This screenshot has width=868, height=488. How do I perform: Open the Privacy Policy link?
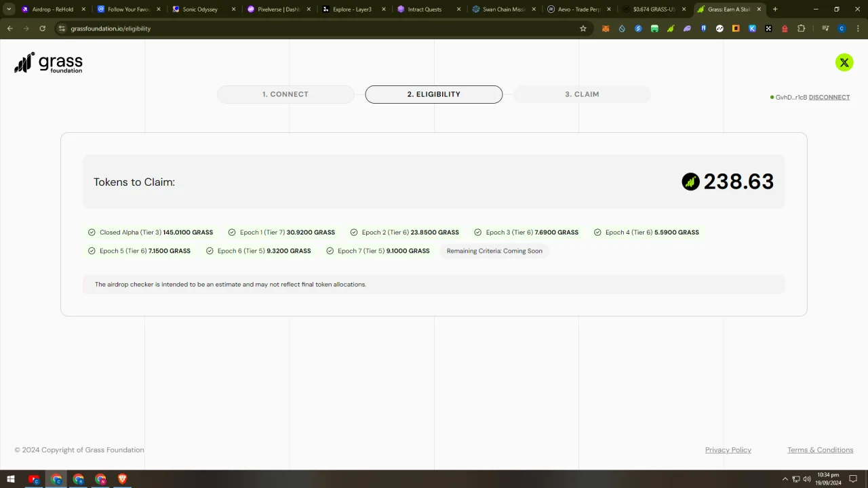coord(728,450)
